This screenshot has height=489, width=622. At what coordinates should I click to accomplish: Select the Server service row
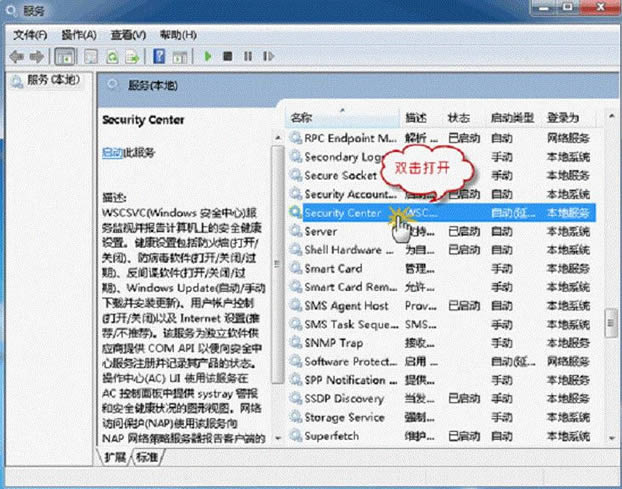tap(441, 231)
